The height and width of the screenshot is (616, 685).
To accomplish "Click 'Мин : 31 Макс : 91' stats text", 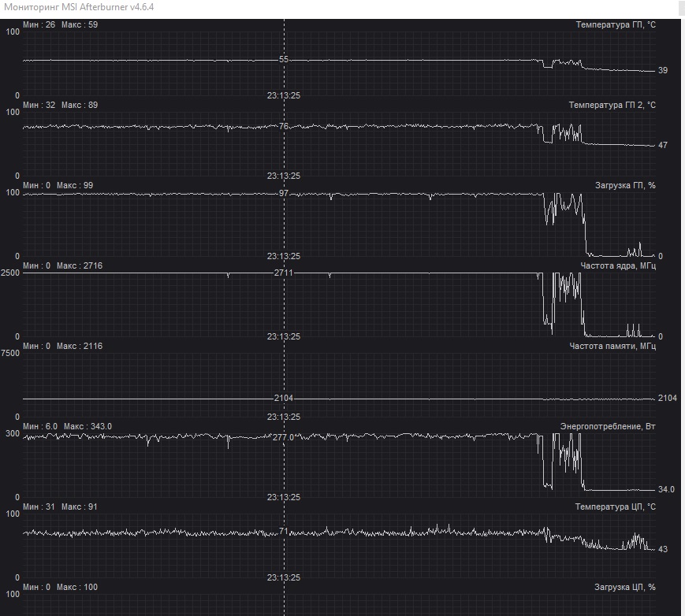I will coord(60,507).
